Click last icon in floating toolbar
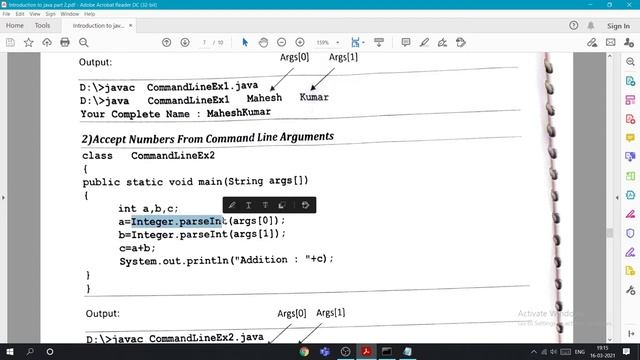The height and width of the screenshot is (360, 640). coord(305,205)
